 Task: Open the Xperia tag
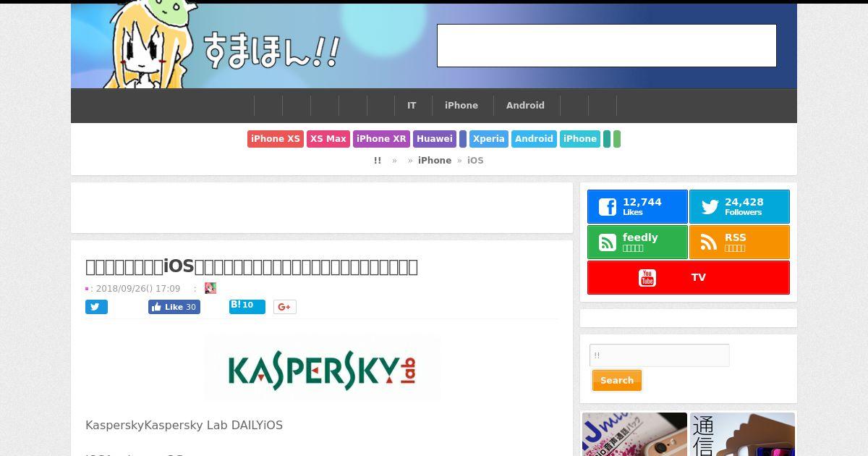pos(489,139)
